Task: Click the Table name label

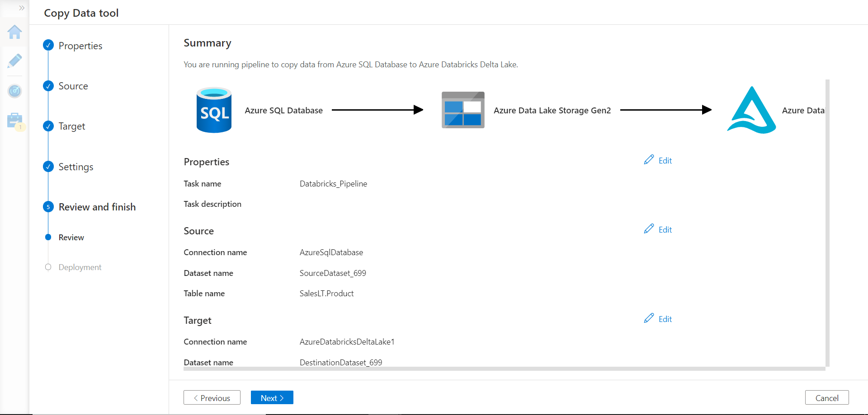Action: click(x=204, y=294)
